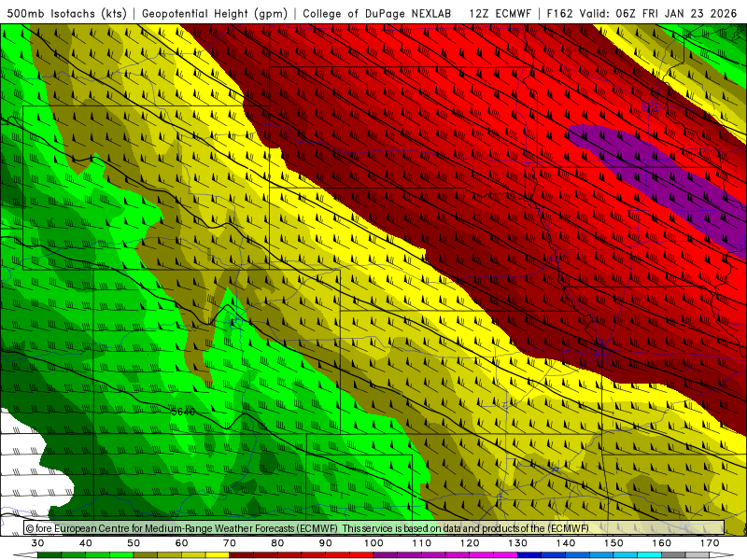Screen dimensions: 747x560
Task: Select the "80" tick label on the legend
Action: [277, 543]
